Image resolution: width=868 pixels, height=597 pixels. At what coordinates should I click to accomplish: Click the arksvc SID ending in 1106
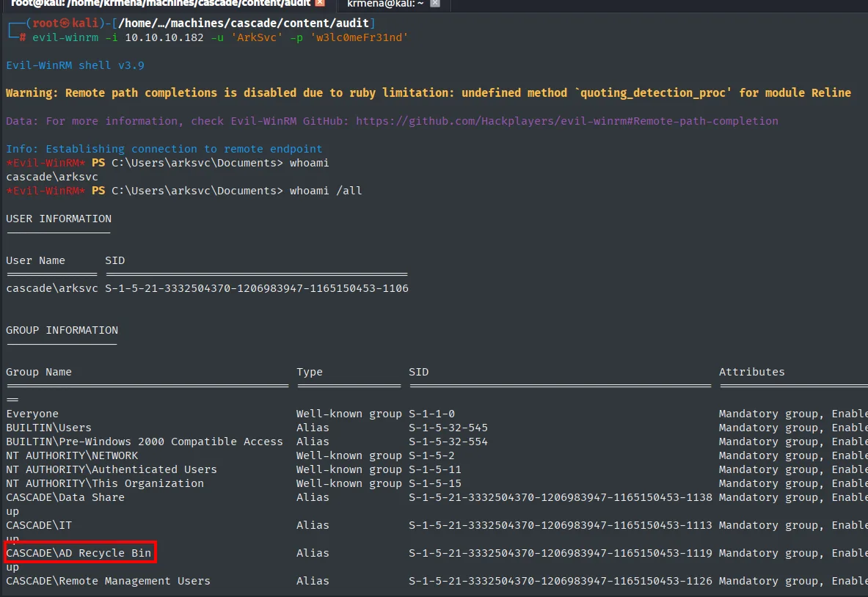click(257, 288)
